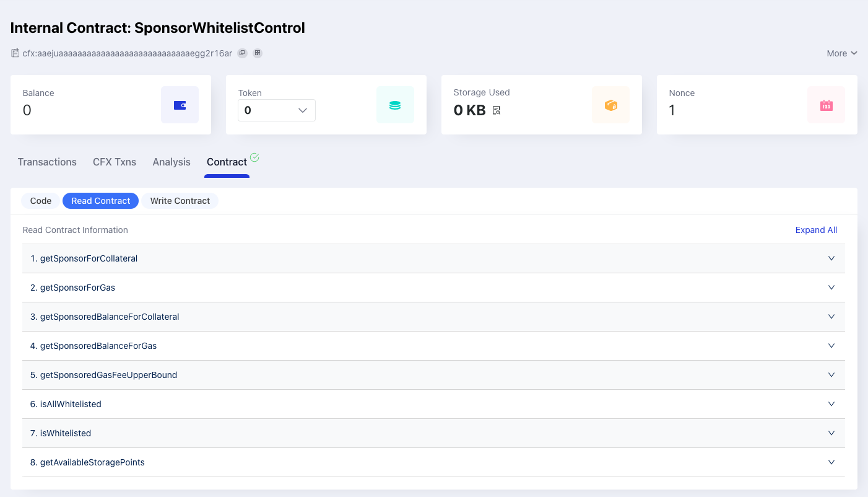Go to the Transactions tab
The image size is (868, 497).
click(x=47, y=162)
